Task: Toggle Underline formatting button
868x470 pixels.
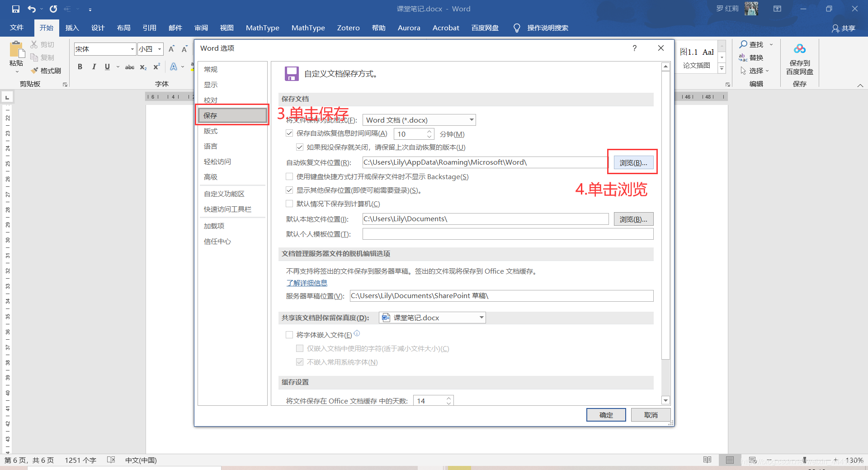Action: pyautogui.click(x=107, y=67)
